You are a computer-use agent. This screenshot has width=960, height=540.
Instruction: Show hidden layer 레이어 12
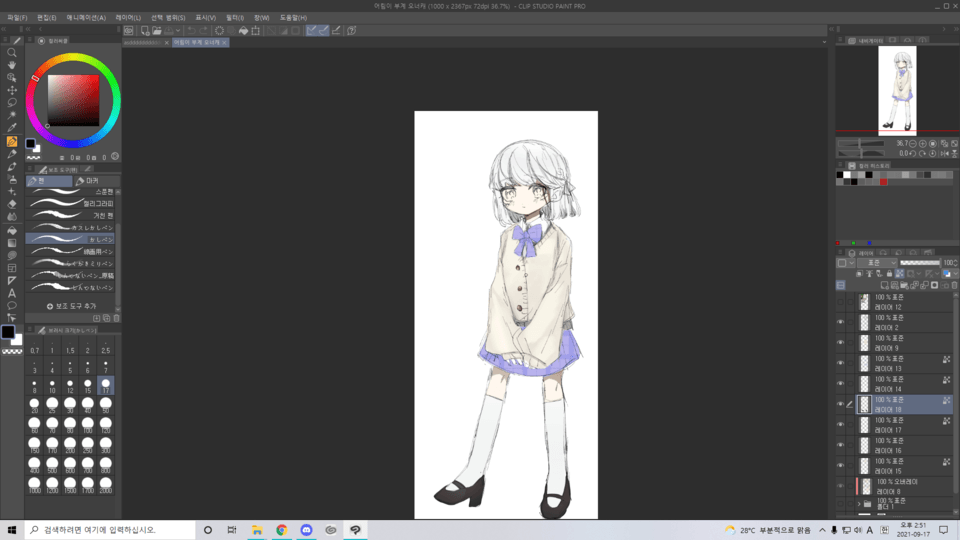(840, 302)
